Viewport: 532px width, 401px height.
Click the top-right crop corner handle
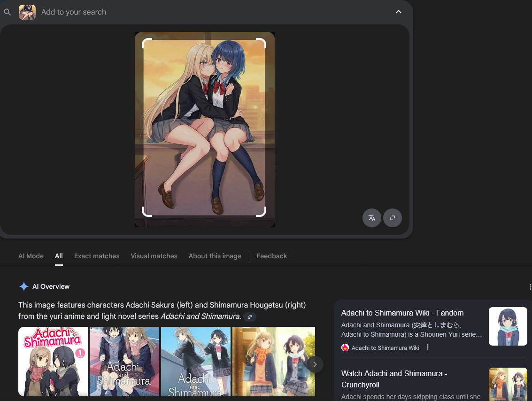[261, 43]
